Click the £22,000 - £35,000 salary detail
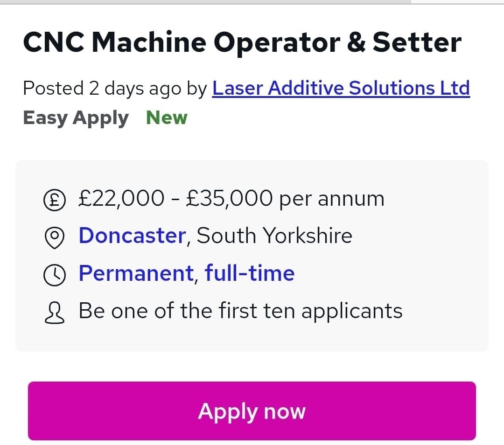The width and height of the screenshot is (504, 445). click(231, 198)
